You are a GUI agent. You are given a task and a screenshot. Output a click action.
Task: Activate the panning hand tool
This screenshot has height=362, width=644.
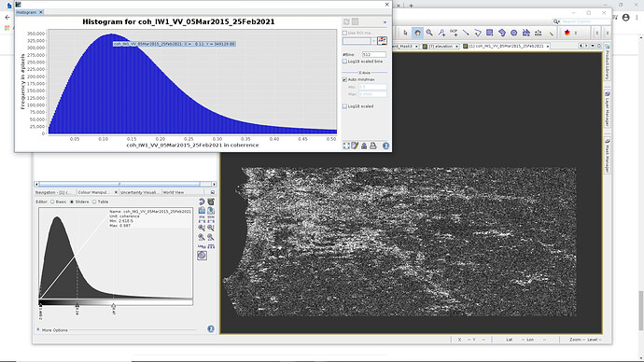(417, 33)
